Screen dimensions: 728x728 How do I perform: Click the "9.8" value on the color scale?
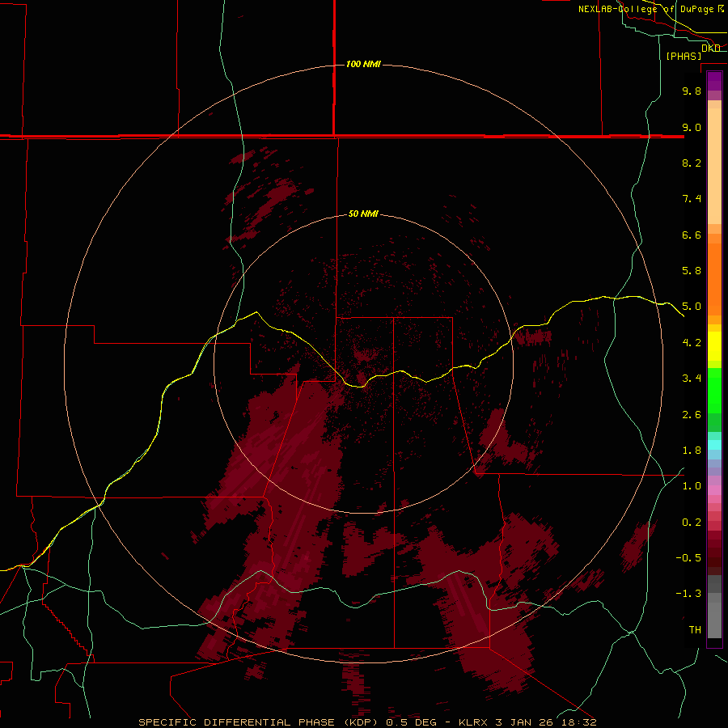pos(692,91)
